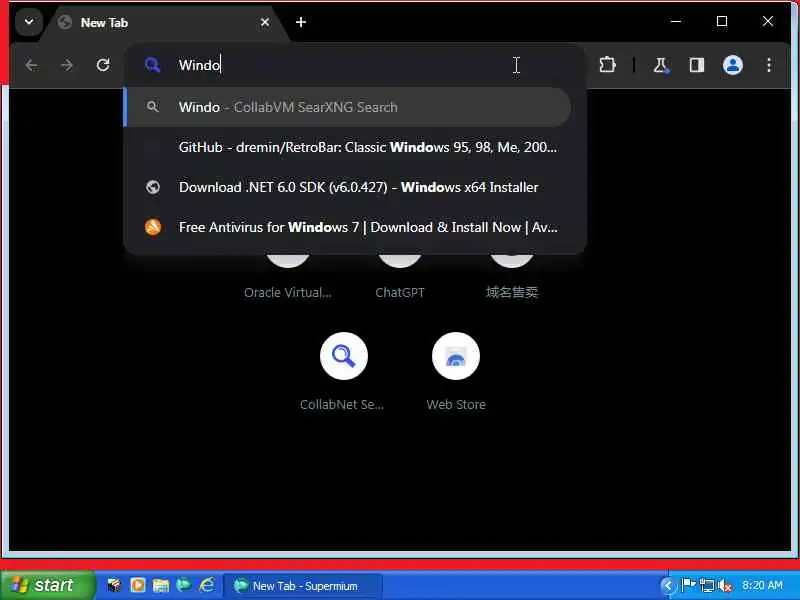Open the Chrome Labs flask icon
Viewport: 800px width, 600px height.
click(661, 65)
